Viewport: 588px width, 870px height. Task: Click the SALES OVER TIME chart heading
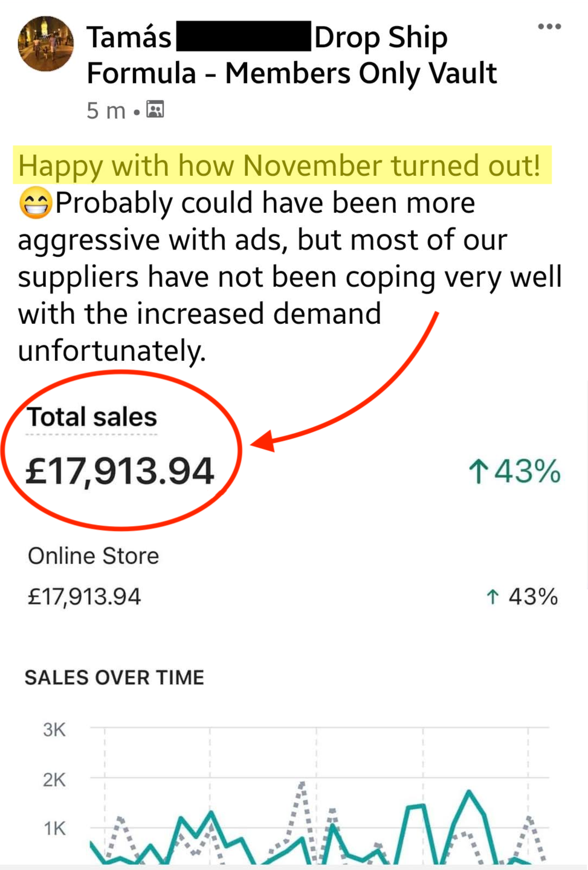point(114,677)
